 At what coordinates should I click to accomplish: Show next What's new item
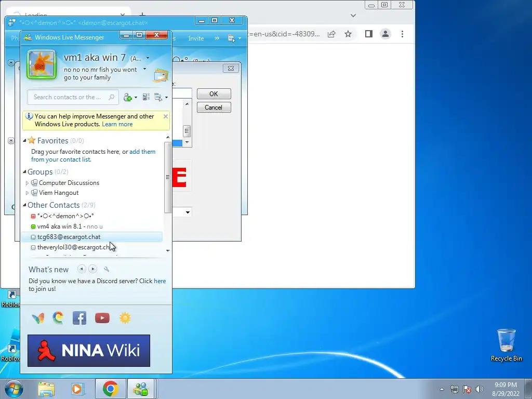pos(92,269)
